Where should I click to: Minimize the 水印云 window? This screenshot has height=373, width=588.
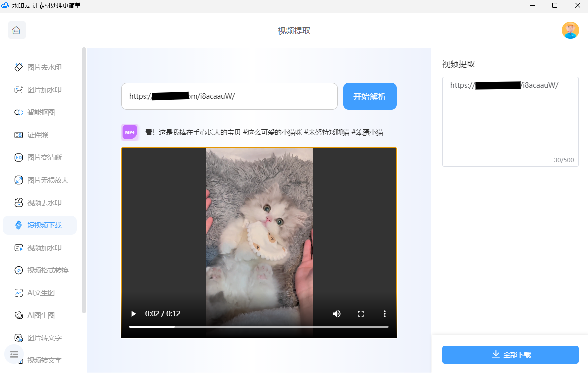click(532, 5)
